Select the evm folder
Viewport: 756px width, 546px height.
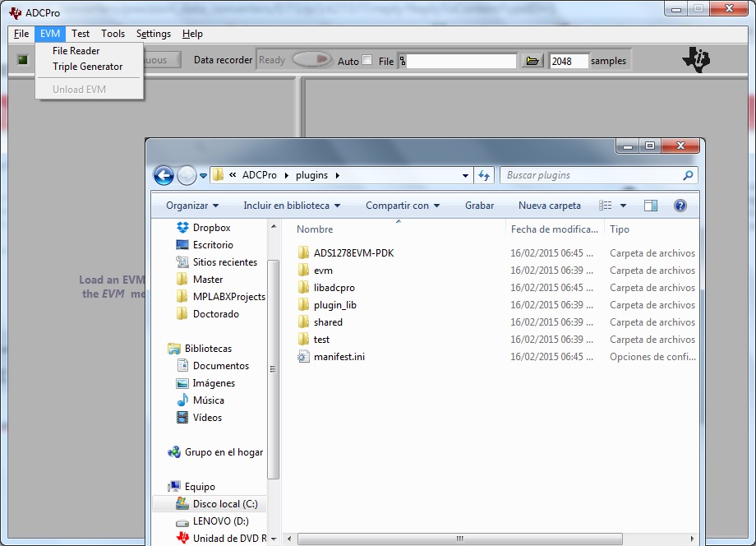pyautogui.click(x=323, y=271)
